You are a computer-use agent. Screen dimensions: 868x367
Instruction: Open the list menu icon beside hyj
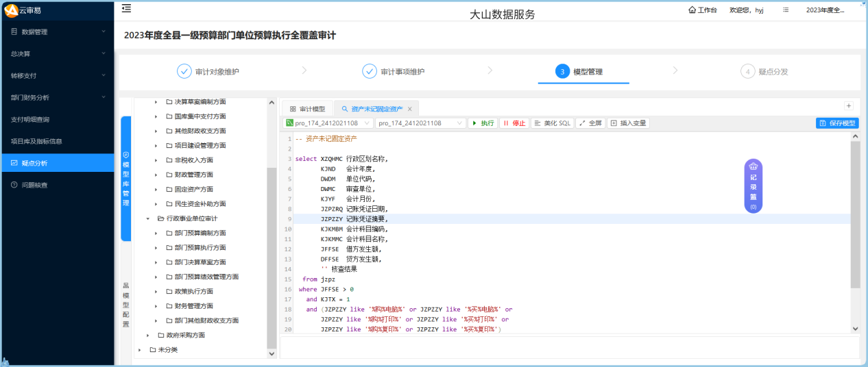point(786,10)
